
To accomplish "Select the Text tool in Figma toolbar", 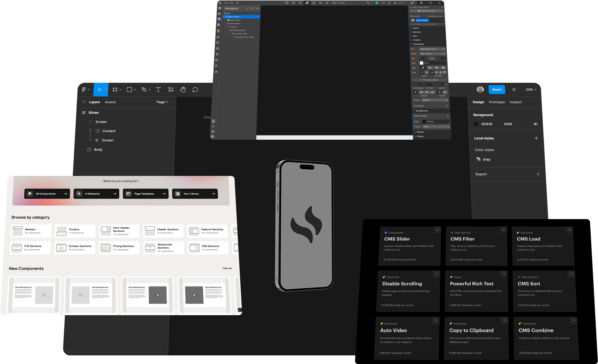I will (x=158, y=89).
